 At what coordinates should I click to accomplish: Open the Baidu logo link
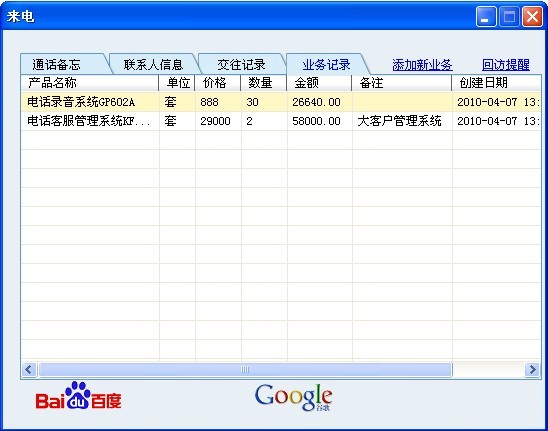78,396
